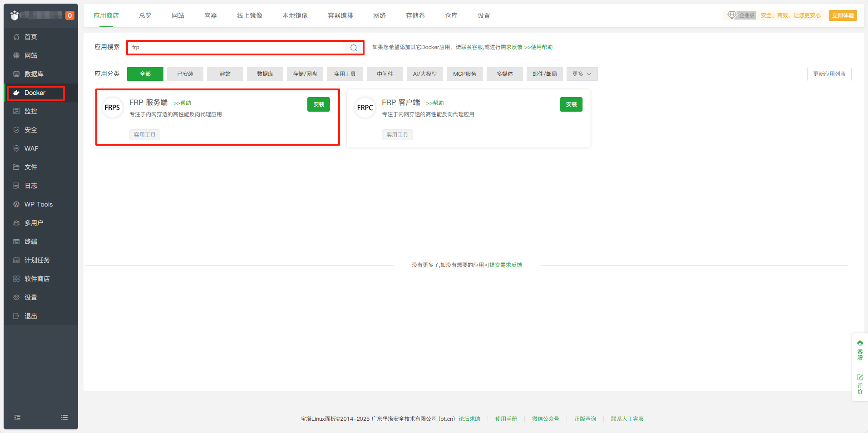Open the 论坛求助 footer link

[x=469, y=419]
